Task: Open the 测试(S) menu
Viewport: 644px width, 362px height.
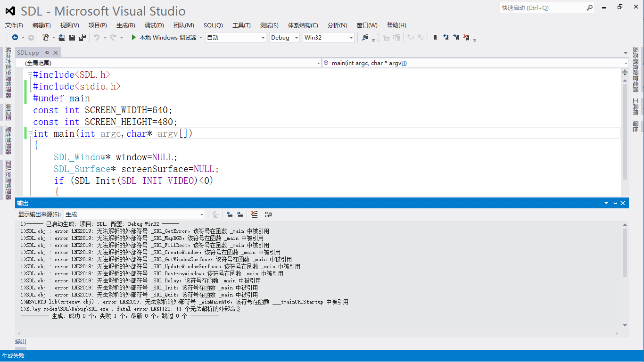Action: point(269,25)
